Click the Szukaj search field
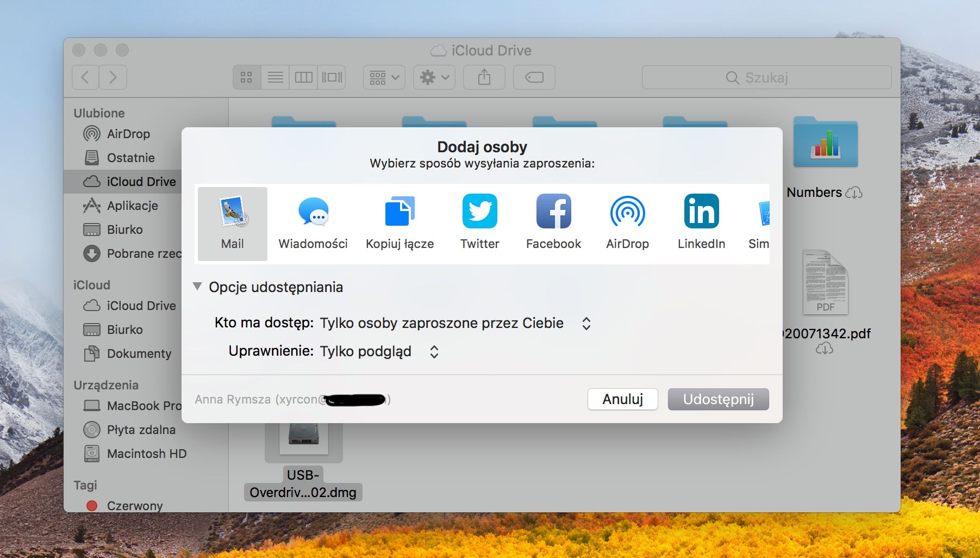980x558 pixels. pos(766,77)
